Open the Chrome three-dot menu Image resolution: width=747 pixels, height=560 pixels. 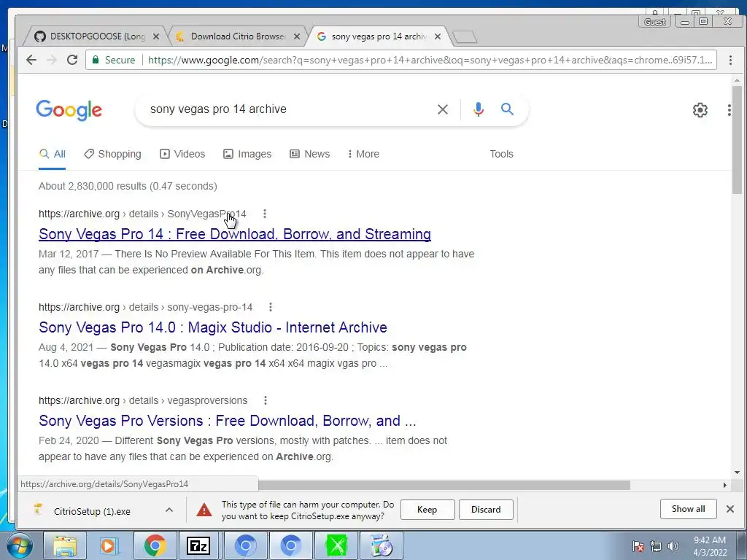(x=730, y=60)
